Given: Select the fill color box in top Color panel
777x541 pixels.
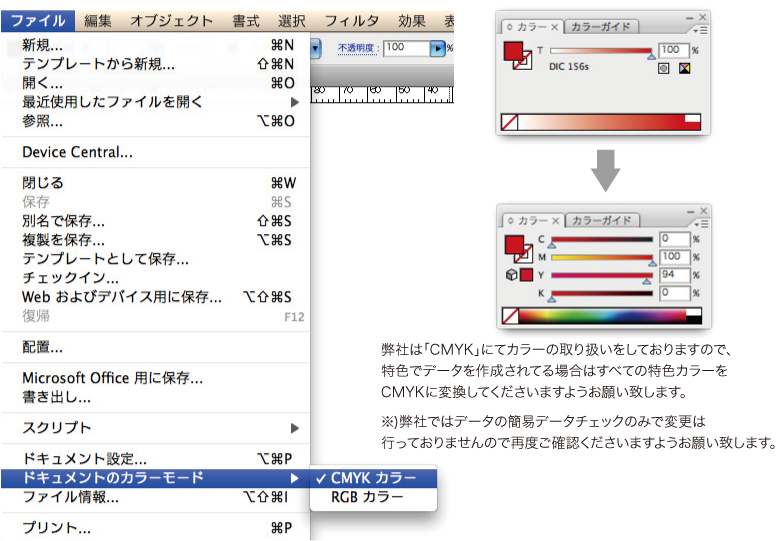Looking at the screenshot, I should (514, 53).
